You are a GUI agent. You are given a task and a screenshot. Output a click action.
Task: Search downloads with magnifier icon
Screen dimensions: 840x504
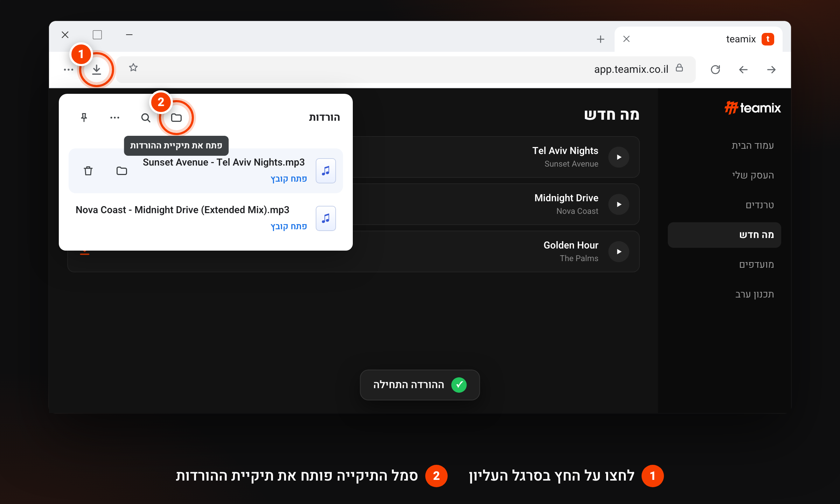click(146, 118)
